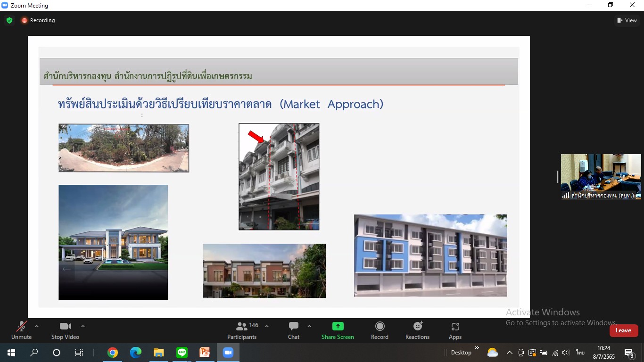The height and width of the screenshot is (362, 644).
Task: Click the shophouse photo with red arrow
Action: click(279, 177)
